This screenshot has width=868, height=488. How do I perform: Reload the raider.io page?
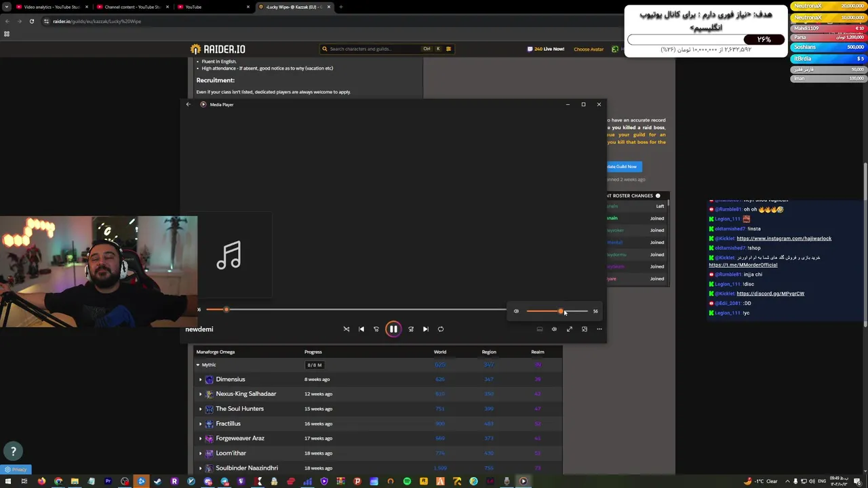[31, 21]
